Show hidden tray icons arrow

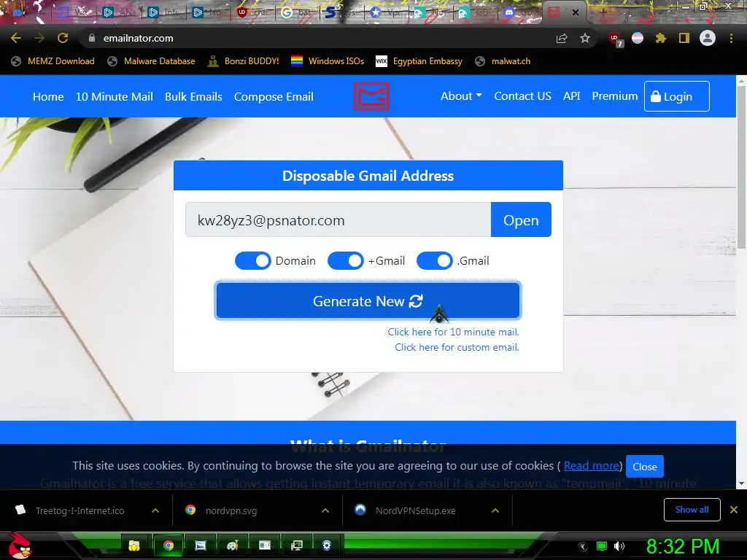click(583, 546)
